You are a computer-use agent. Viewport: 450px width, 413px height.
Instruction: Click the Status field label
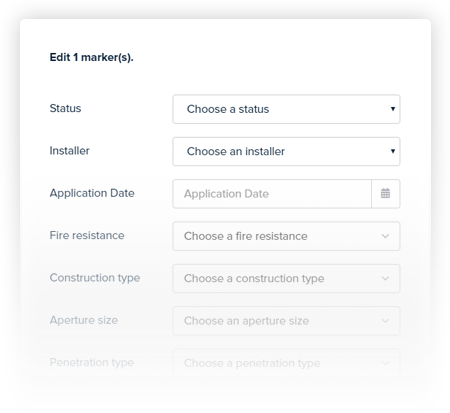(65, 108)
